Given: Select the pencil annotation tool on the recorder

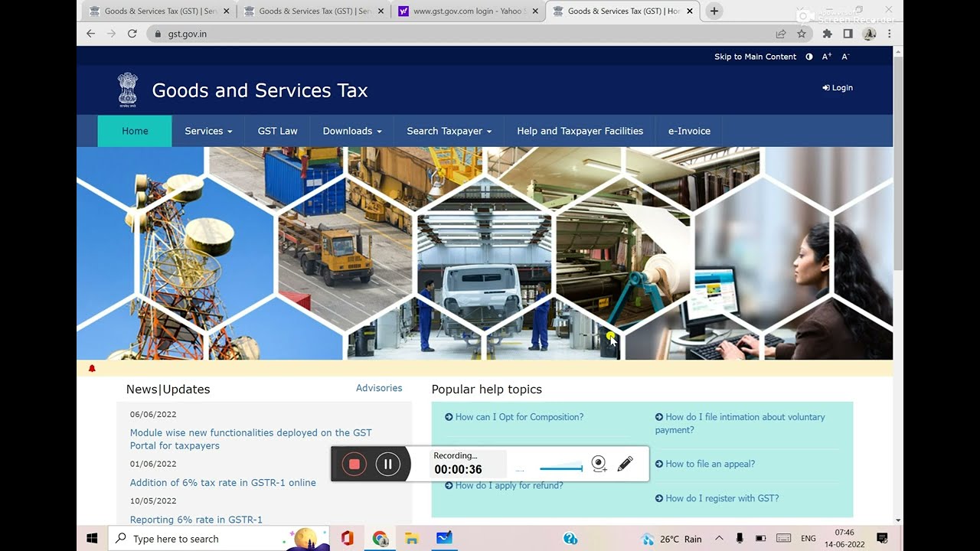Looking at the screenshot, I should (625, 464).
